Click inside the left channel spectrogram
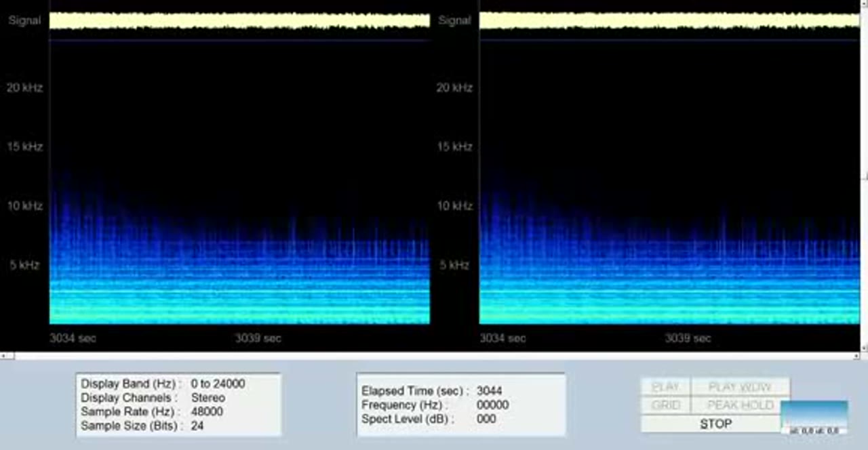The height and width of the screenshot is (450, 868). pos(239,183)
